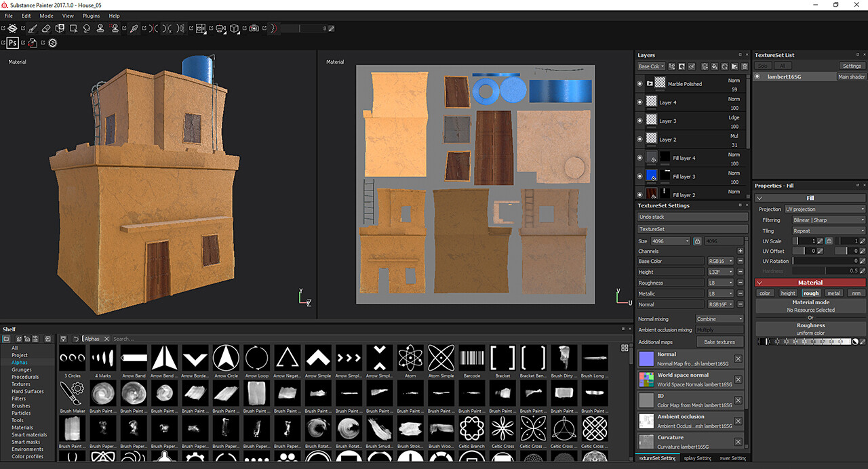Open the viewport layout mode icon

(x=201, y=28)
